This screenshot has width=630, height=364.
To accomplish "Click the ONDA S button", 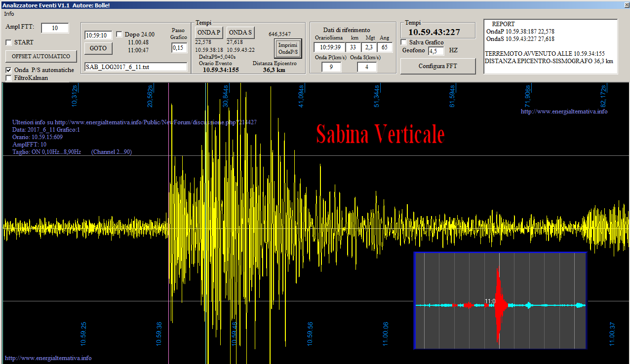I will point(240,33).
